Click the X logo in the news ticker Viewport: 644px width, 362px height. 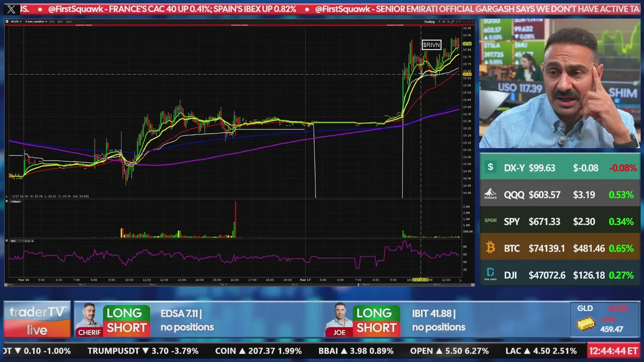[x=12, y=9]
